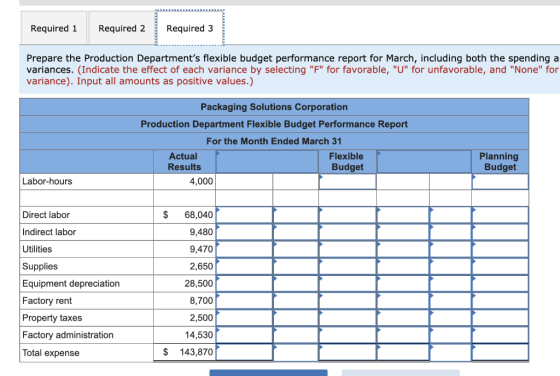The height and width of the screenshot is (376, 560).
Task: Open Direct labor second F/U variance dropdown
Action: [450, 215]
